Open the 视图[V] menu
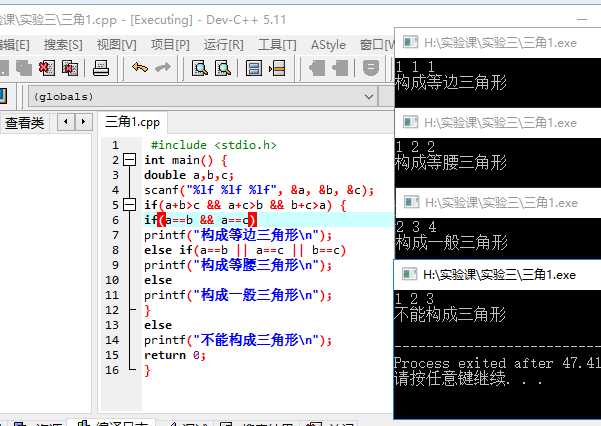601x426 pixels. coord(117,45)
